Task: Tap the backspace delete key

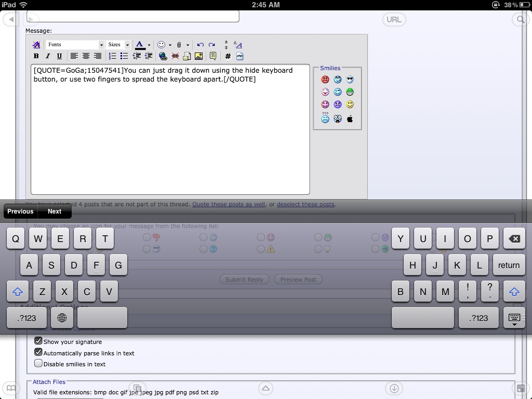Action: [514, 238]
